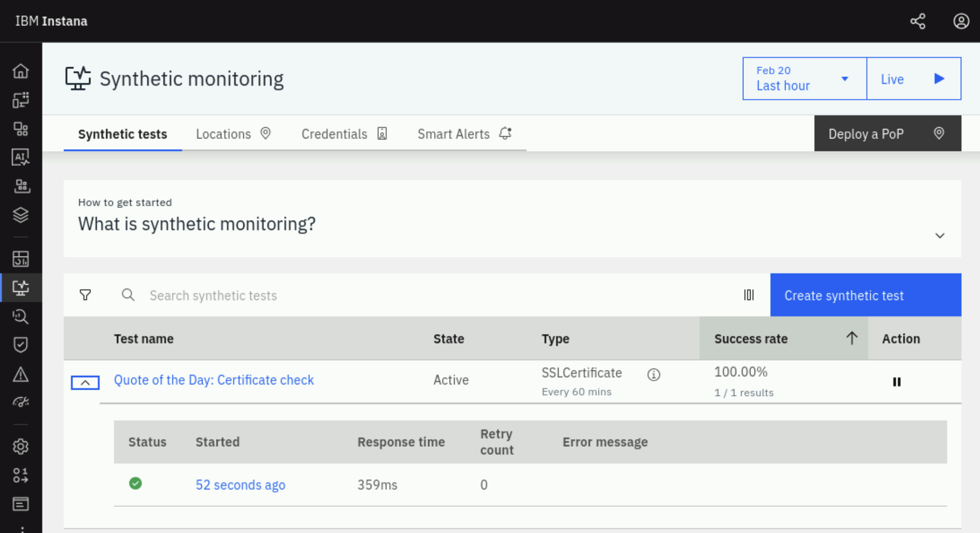Click the share icon in top bar
Image resolution: width=980 pixels, height=533 pixels.
tap(918, 21)
